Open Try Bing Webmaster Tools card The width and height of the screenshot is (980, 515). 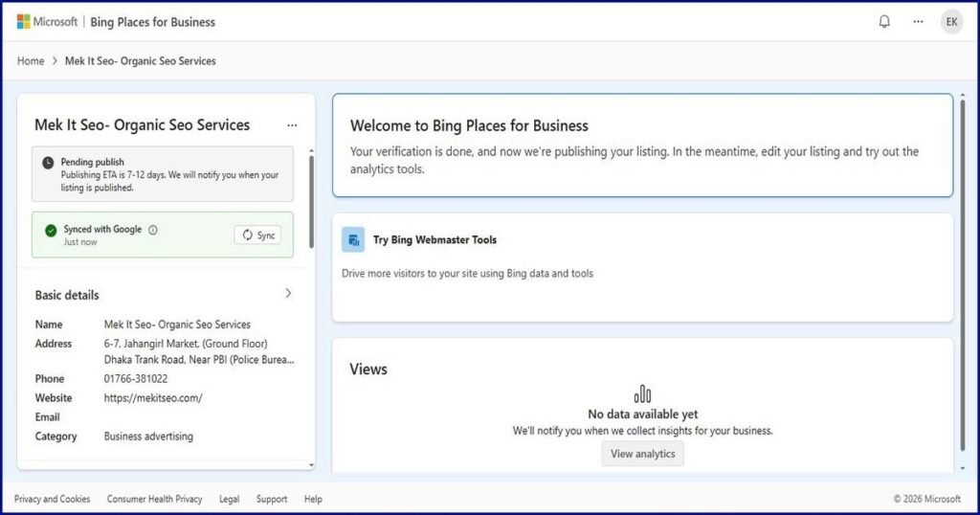pyautogui.click(x=642, y=268)
